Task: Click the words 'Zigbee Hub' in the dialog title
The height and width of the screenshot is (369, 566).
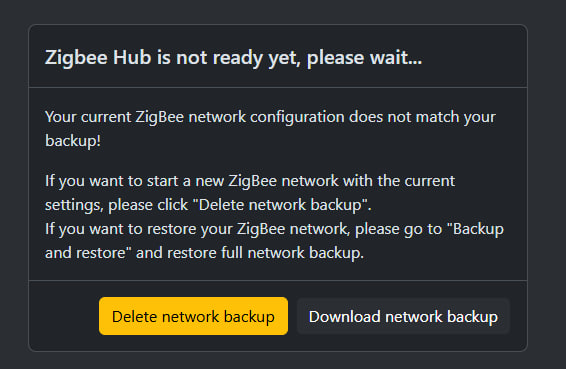Action: [x=97, y=57]
